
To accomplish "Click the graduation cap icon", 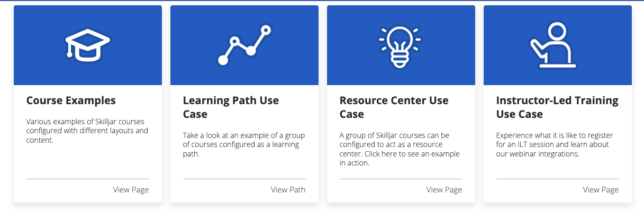I will click(x=87, y=45).
